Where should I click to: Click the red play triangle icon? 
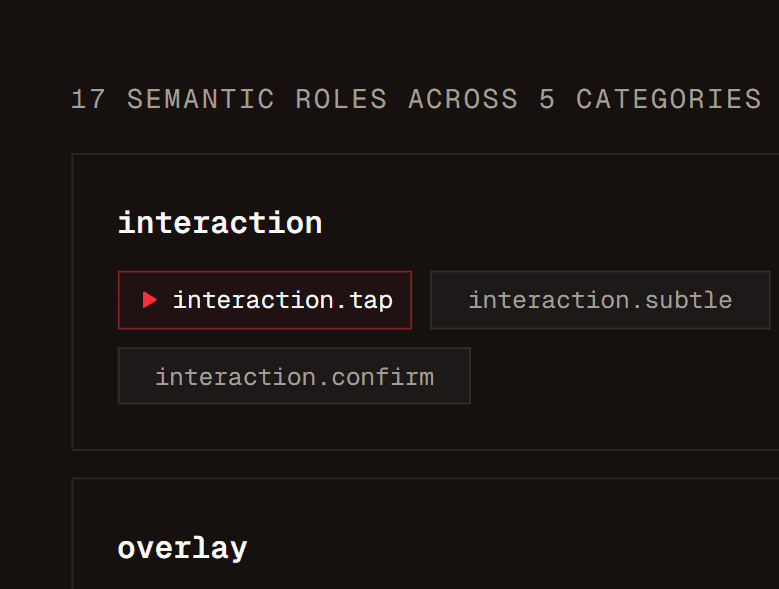(x=150, y=300)
